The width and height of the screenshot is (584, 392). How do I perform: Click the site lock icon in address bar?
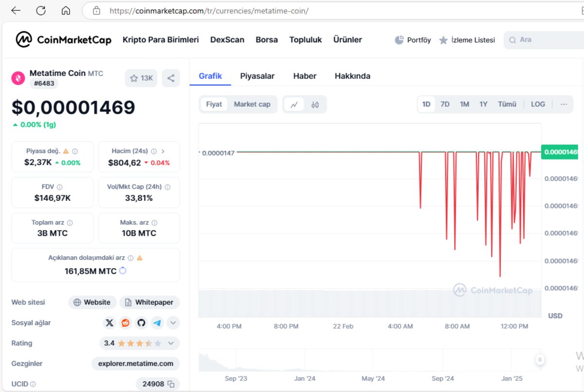[96, 10]
